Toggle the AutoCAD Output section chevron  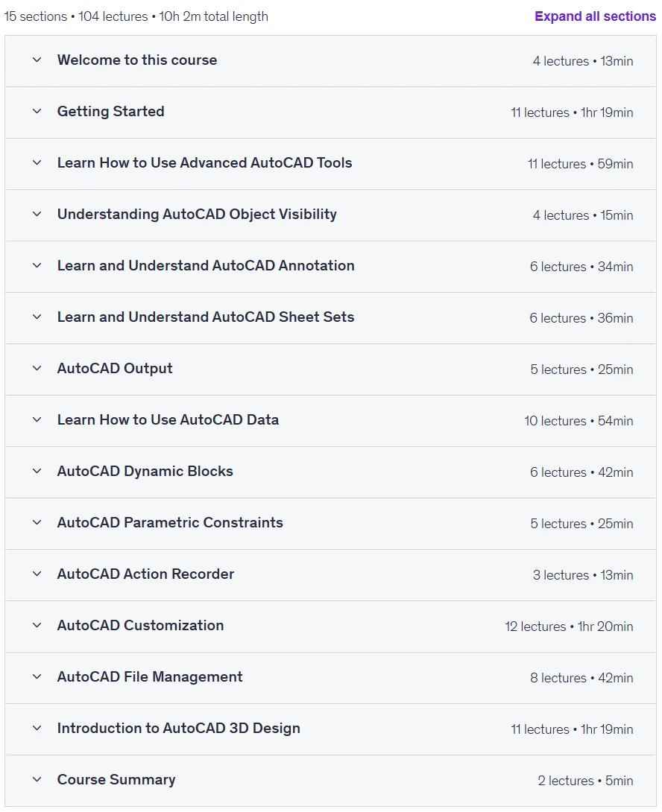[x=37, y=368]
